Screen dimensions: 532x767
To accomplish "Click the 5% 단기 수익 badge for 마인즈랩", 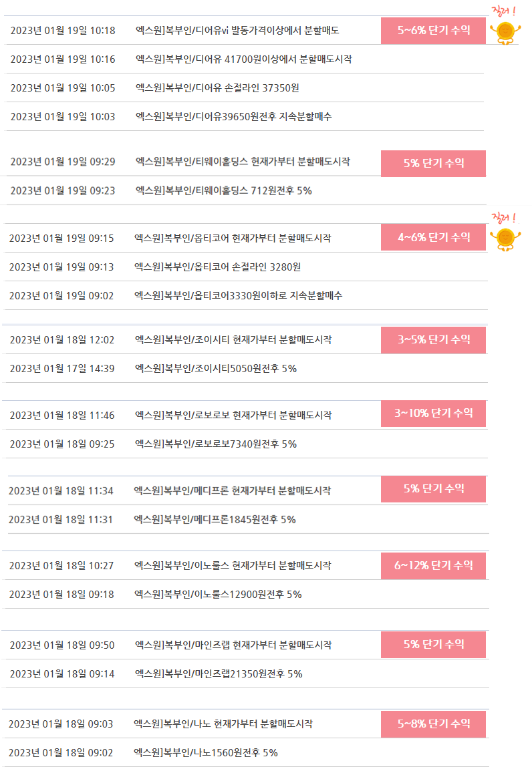I will click(433, 645).
